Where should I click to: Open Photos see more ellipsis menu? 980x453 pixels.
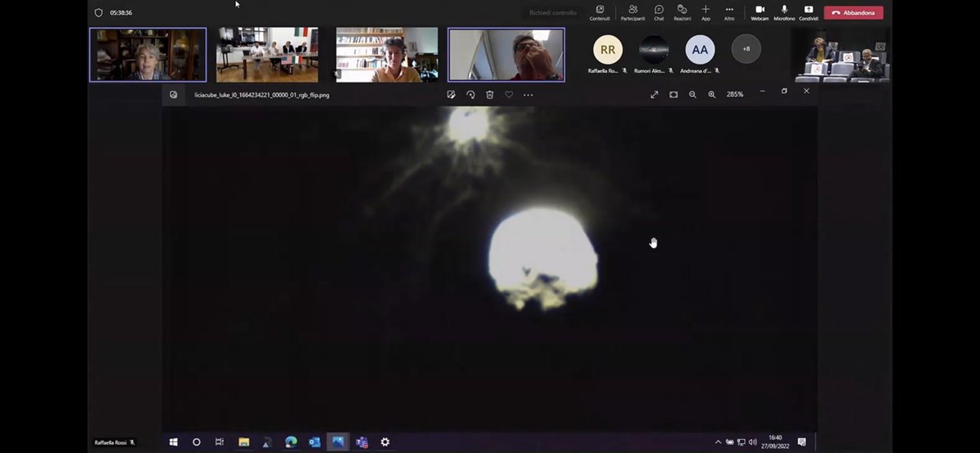528,95
